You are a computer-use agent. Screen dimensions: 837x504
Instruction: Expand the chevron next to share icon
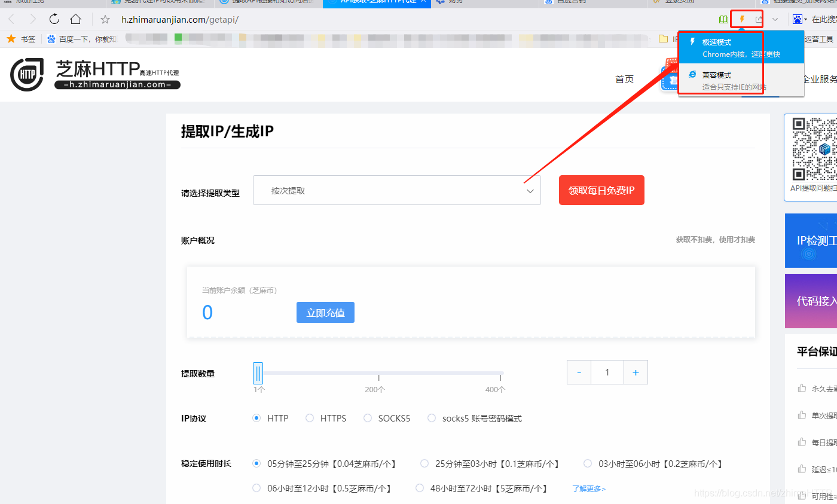pos(775,19)
